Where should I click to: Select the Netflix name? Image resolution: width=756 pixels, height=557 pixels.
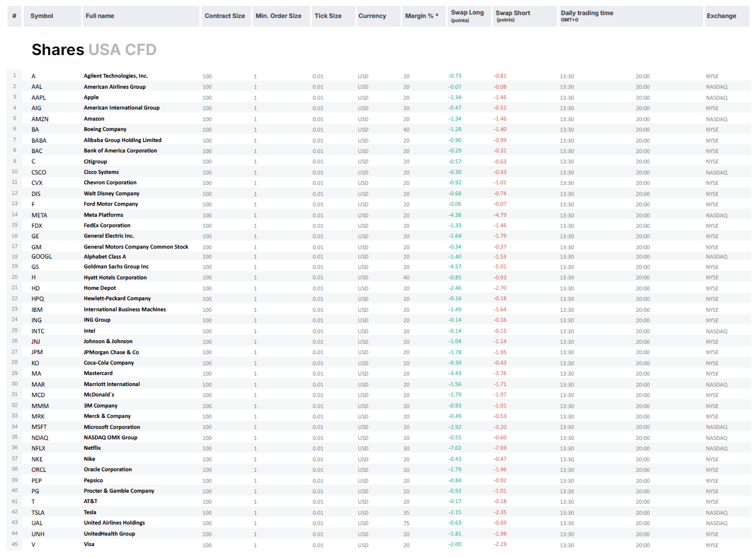[x=92, y=448]
